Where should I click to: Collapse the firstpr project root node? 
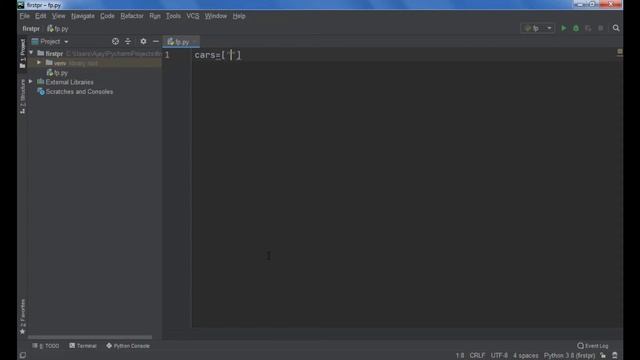point(31,53)
